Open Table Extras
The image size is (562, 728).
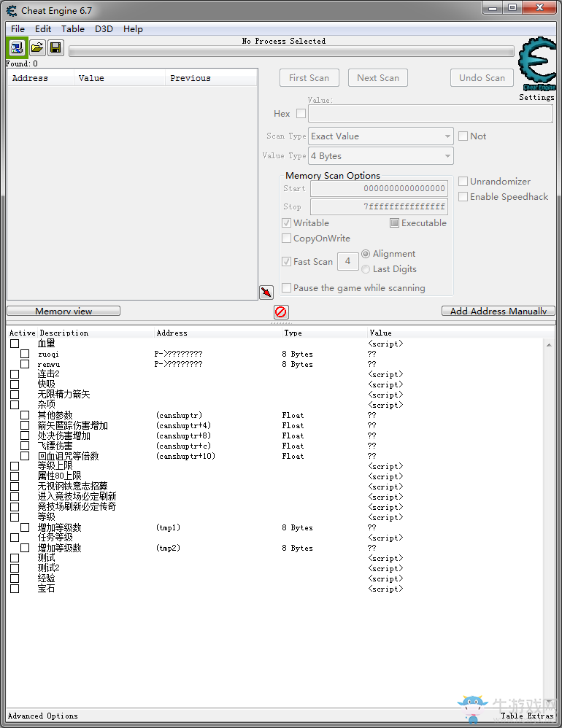pyautogui.click(x=527, y=716)
